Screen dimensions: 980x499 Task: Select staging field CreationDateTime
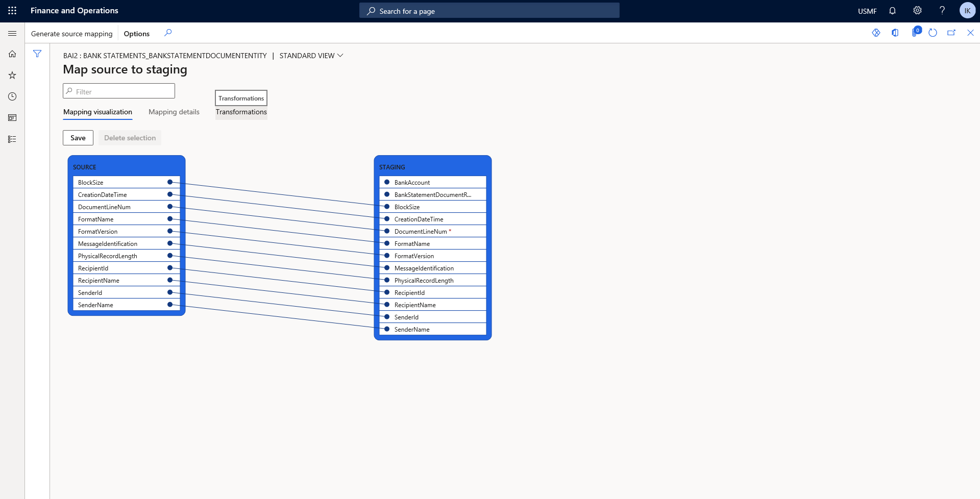tap(433, 219)
